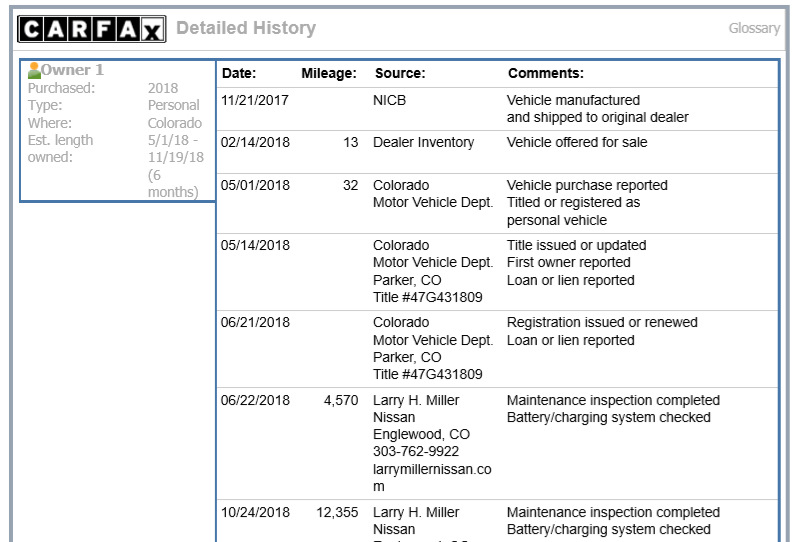
Task: Click the 05/01/2018 vehicle purchase row
Action: pyautogui.click(x=497, y=203)
